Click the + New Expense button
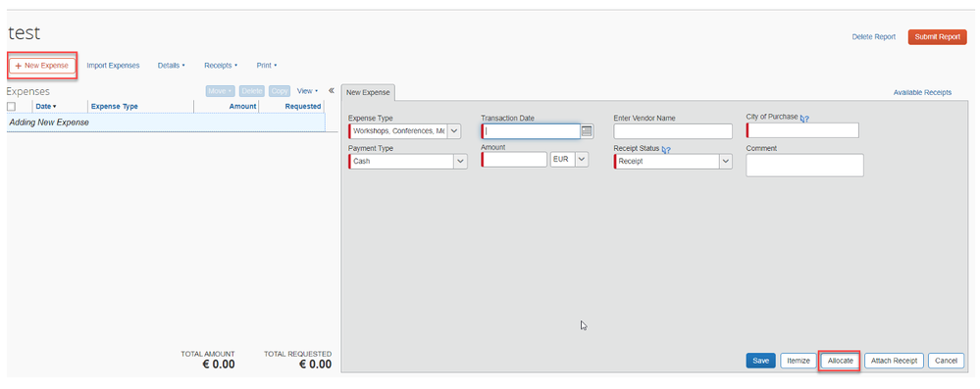The image size is (980, 389). click(x=42, y=66)
